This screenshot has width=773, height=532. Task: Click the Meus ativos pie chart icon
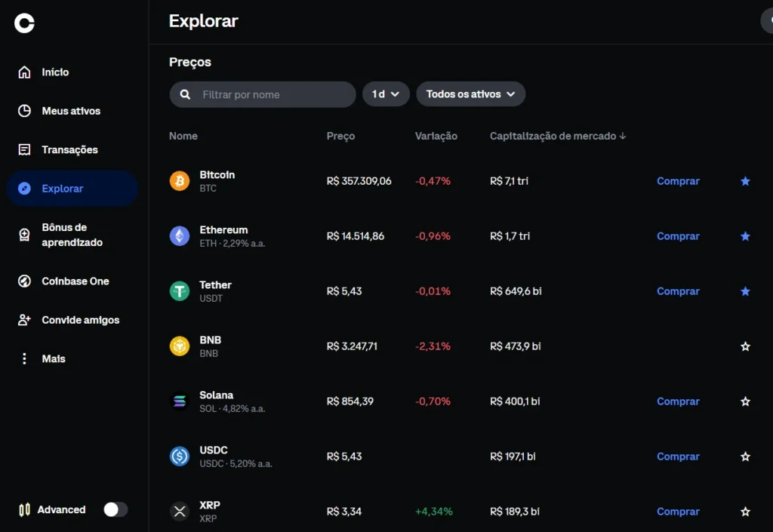[x=24, y=111]
